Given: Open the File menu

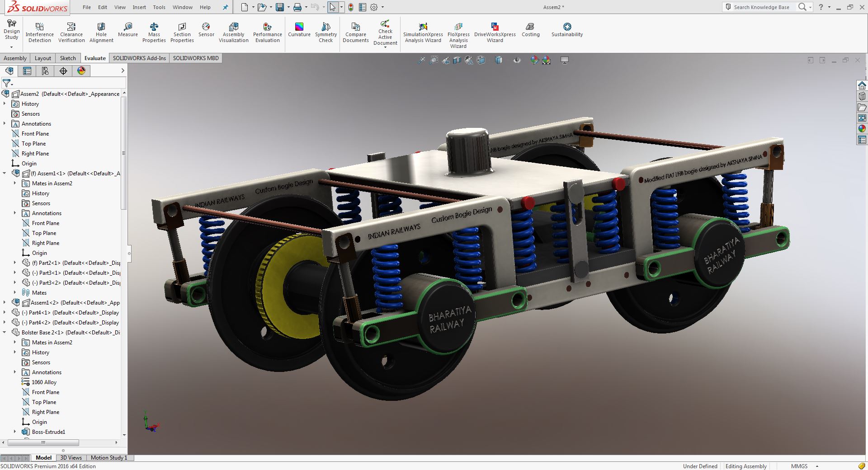Looking at the screenshot, I should click(x=87, y=7).
